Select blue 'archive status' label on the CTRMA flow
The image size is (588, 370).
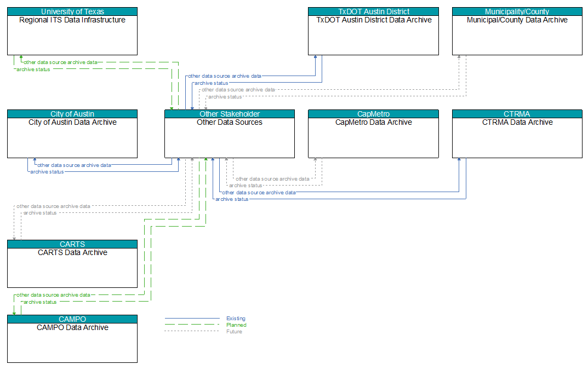tap(232, 199)
